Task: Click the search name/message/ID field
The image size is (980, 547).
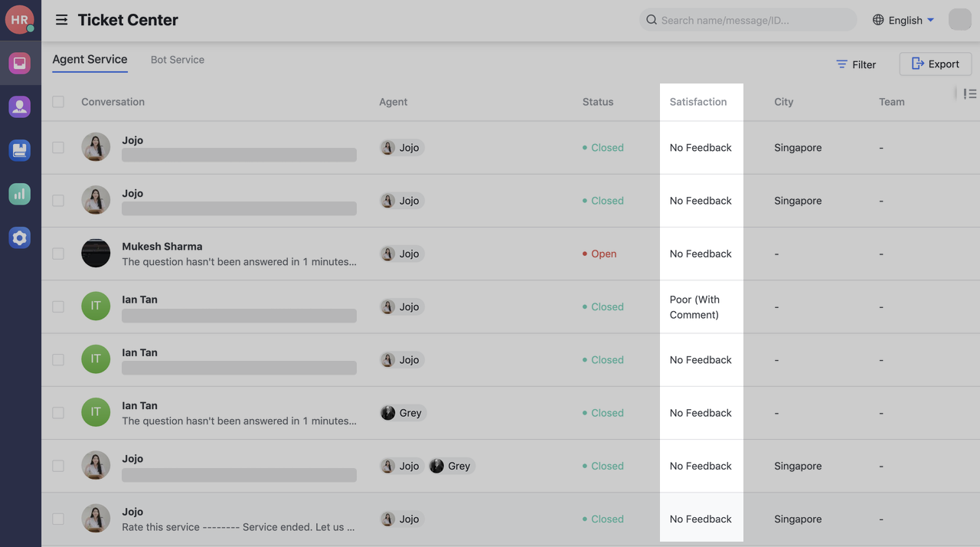Action: tap(748, 20)
